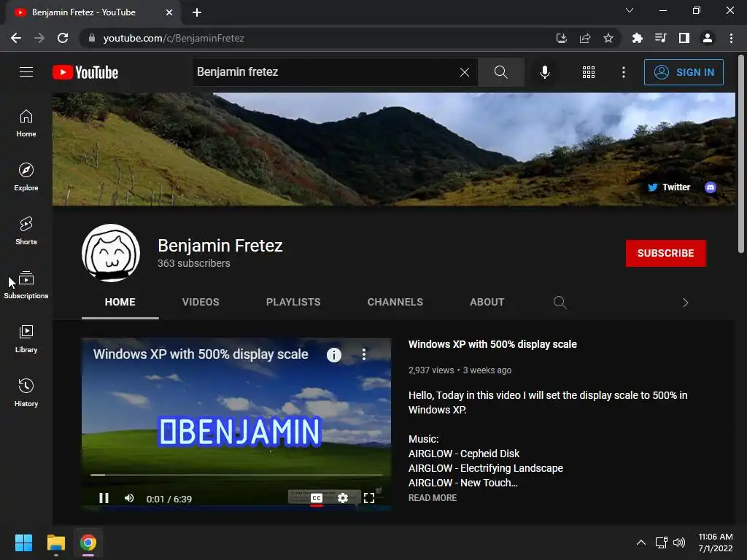Image resolution: width=747 pixels, height=560 pixels.
Task: Open video title 'Windows XP with 500% display scale' link
Action: tap(492, 344)
